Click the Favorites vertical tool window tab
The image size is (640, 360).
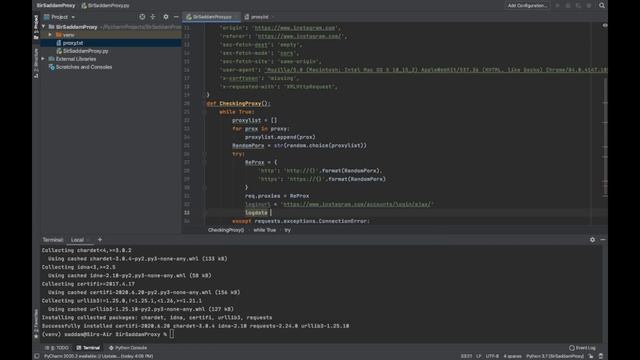click(36, 324)
